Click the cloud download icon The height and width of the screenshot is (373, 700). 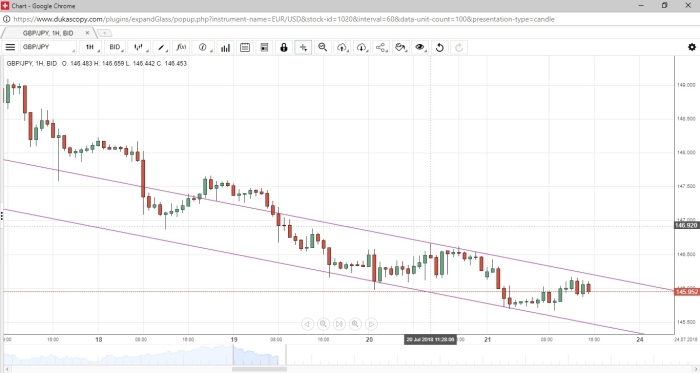coord(362,47)
